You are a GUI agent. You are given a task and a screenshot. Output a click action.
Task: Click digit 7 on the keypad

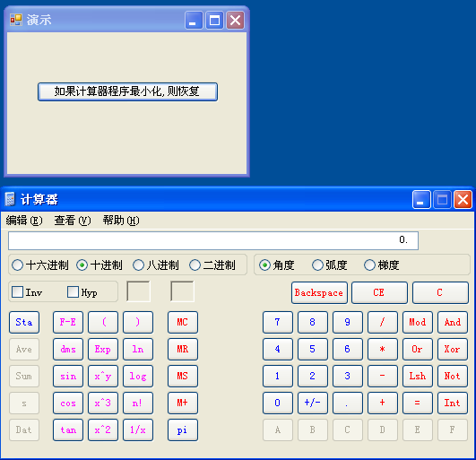(x=278, y=322)
